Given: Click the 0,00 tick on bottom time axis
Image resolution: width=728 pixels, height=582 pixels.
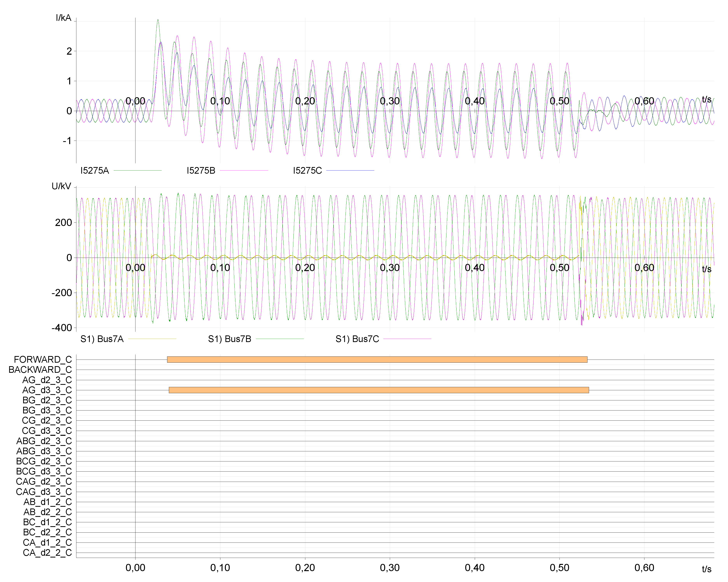Looking at the screenshot, I should 135,568.
